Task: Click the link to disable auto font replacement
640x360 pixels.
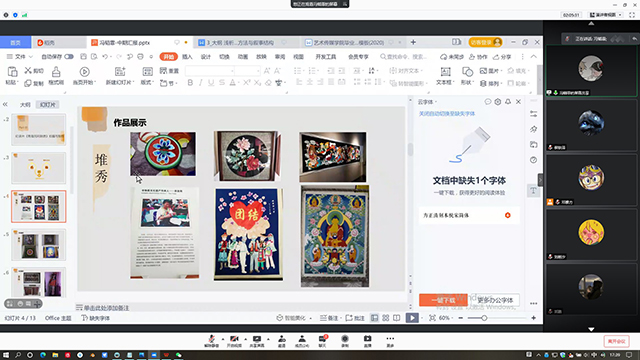Action: click(447, 113)
